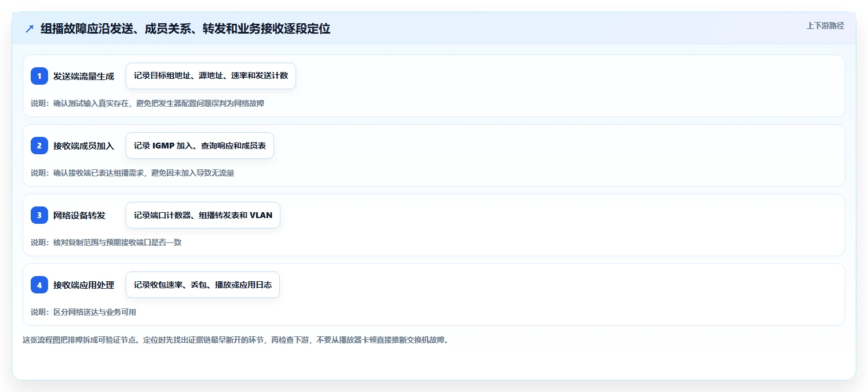Click the step 1 number badge
The image size is (868, 392).
click(39, 76)
